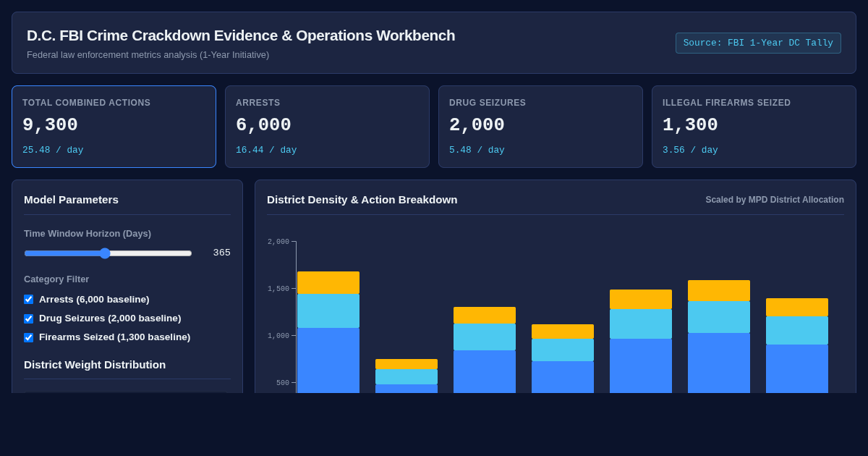Click the 16.44 / day rate text
868x456 pixels.
[266, 151]
